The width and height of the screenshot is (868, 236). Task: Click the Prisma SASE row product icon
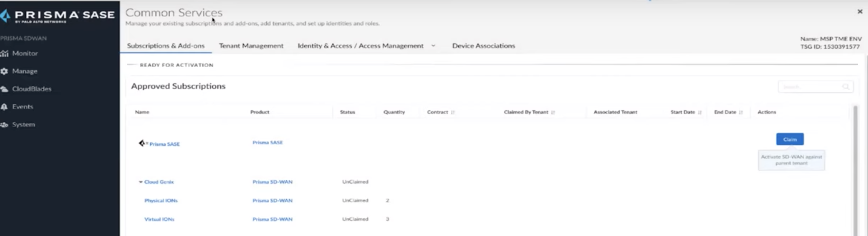142,143
